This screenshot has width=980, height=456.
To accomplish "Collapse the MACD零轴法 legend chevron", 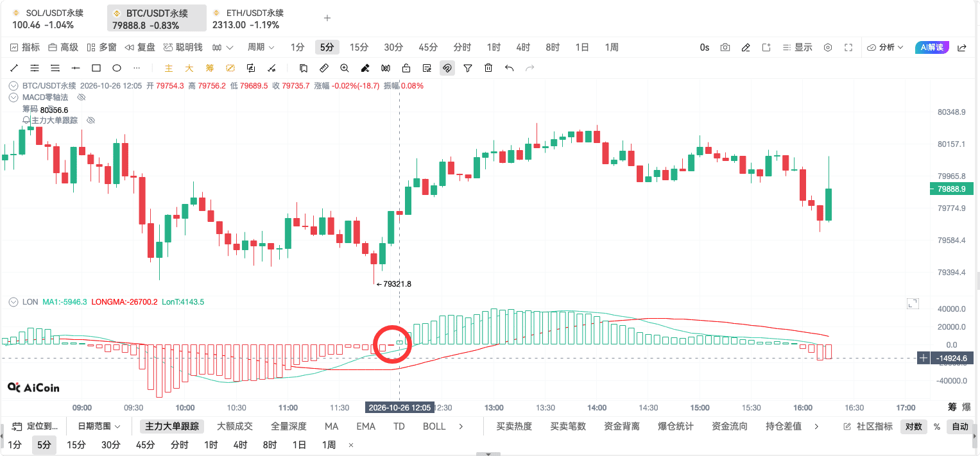I will click(x=13, y=97).
